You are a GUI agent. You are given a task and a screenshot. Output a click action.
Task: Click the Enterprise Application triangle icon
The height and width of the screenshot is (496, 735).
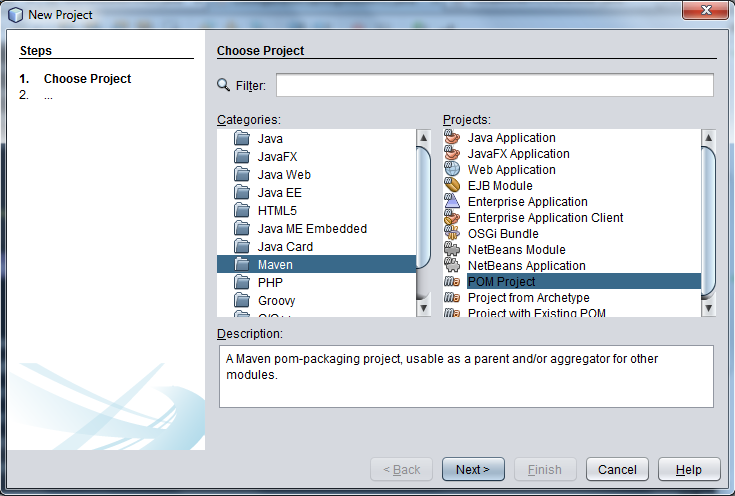click(452, 201)
